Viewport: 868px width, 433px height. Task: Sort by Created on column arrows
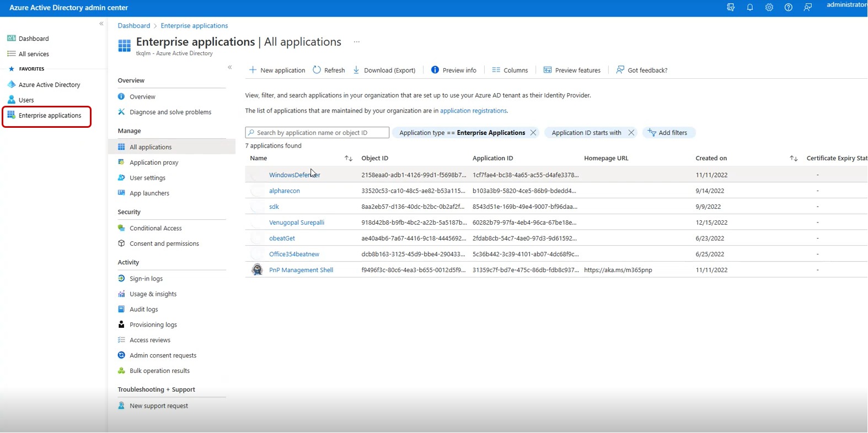(794, 159)
